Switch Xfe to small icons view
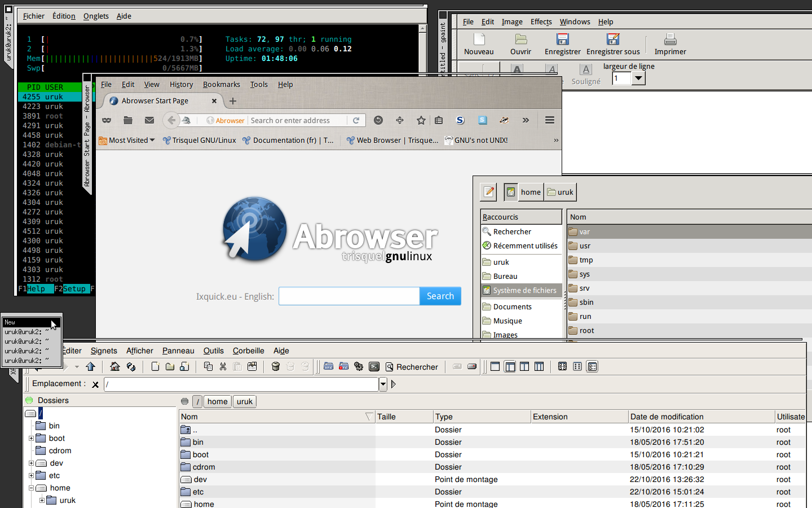The width and height of the screenshot is (812, 508). (x=577, y=367)
